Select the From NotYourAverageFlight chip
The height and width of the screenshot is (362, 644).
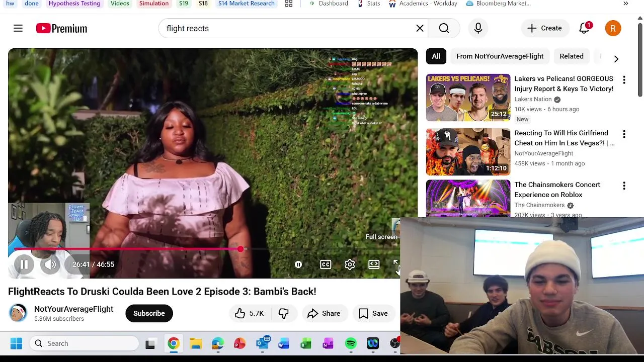(x=500, y=56)
